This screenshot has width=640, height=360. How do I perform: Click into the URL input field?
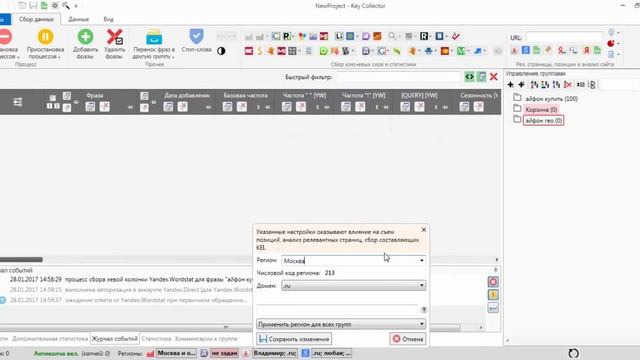[564, 37]
